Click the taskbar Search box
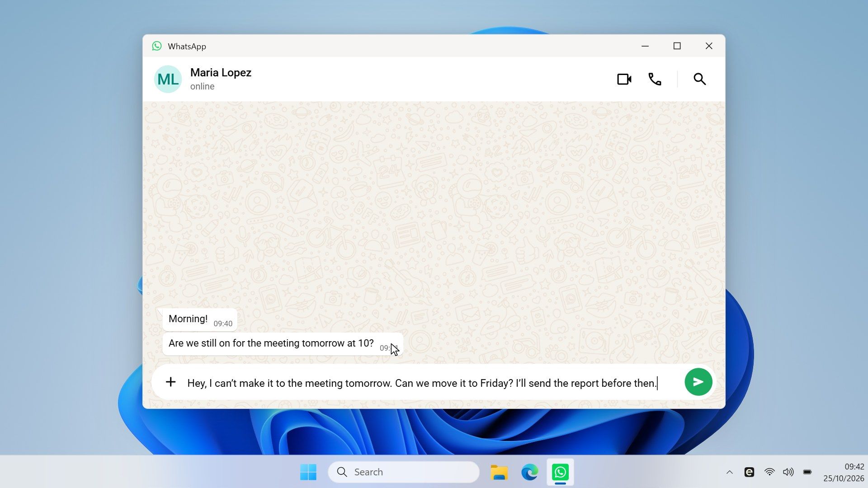This screenshot has height=488, width=868. coord(403,472)
